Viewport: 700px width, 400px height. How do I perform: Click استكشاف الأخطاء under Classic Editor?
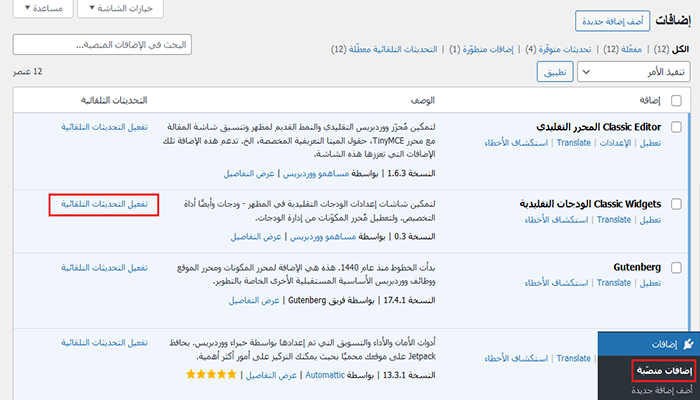click(516, 143)
